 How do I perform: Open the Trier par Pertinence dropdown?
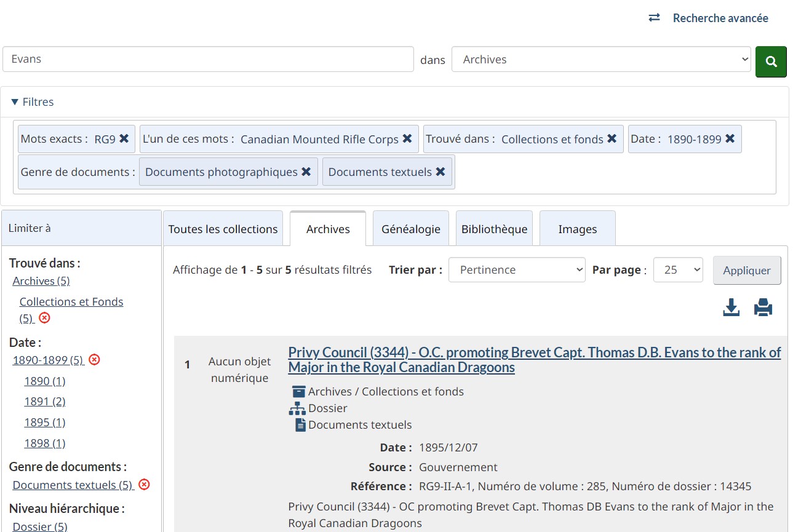tap(516, 270)
